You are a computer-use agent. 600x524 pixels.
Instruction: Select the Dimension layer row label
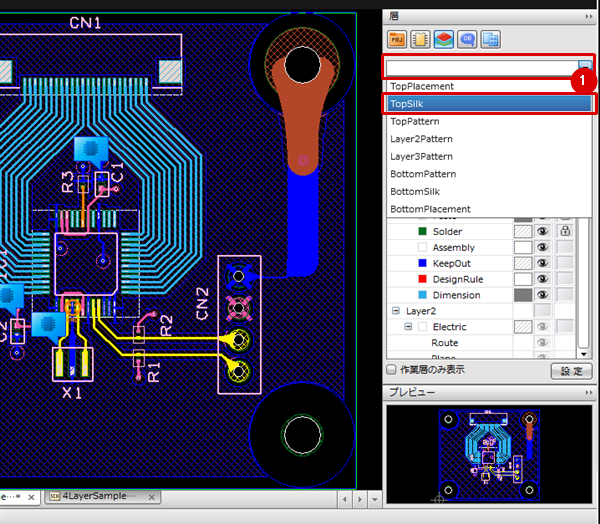[x=456, y=295]
